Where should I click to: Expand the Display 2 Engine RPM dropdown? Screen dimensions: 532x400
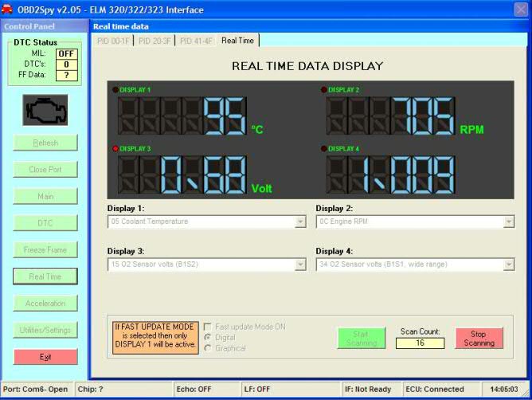pyautogui.click(x=509, y=222)
